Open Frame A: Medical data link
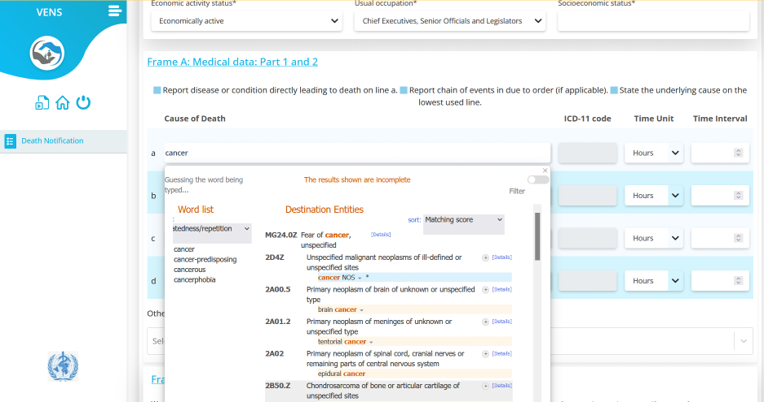 [x=232, y=62]
